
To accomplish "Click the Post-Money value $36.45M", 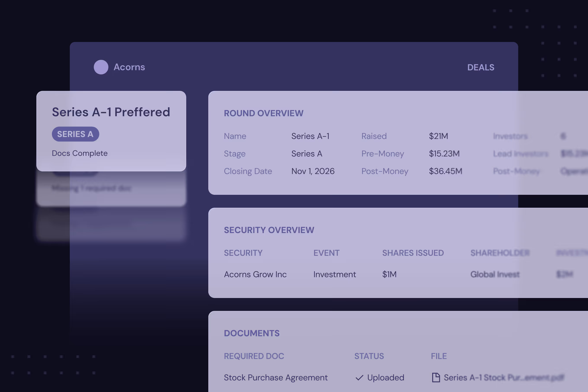I will tap(445, 171).
